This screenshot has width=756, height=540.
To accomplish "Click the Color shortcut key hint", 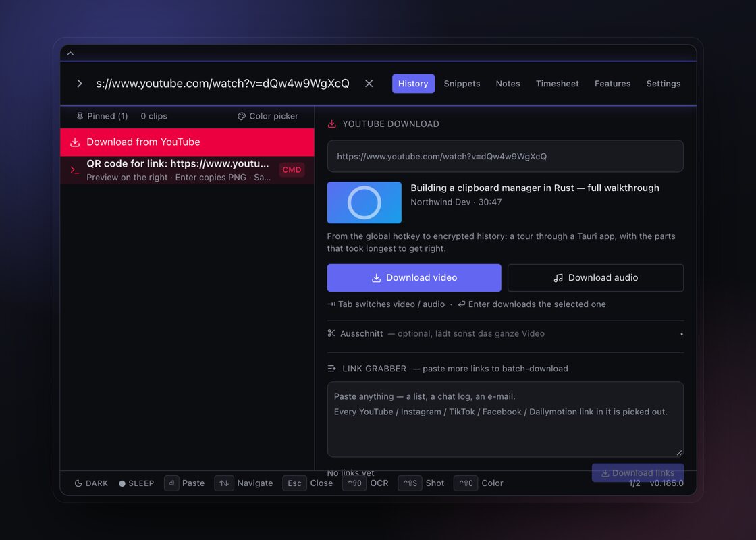I will click(479, 483).
